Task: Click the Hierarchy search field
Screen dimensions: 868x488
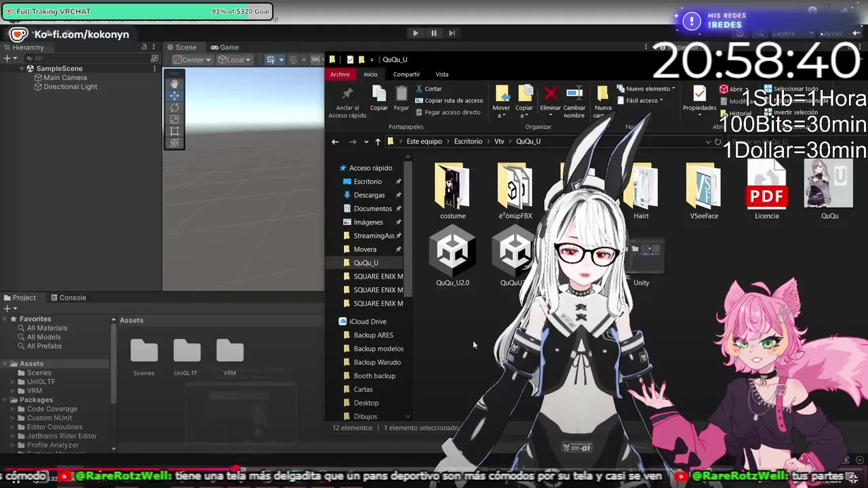Action: pyautogui.click(x=88, y=58)
